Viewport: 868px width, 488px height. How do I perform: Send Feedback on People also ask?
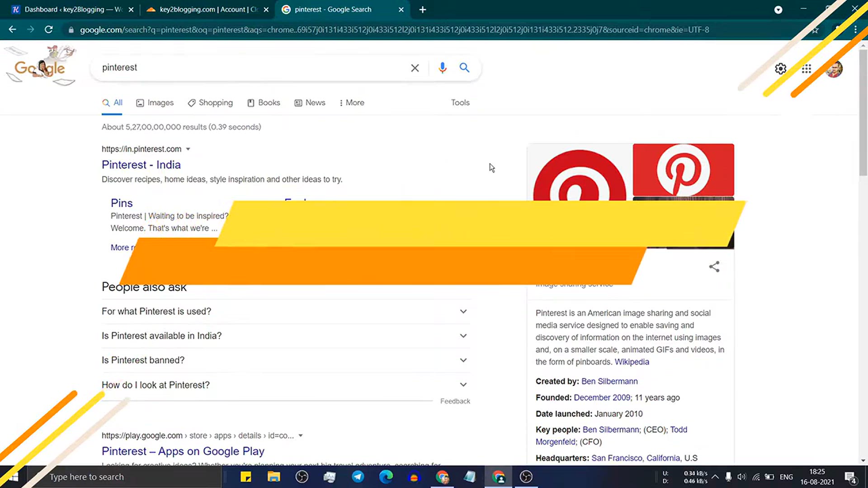point(455,401)
